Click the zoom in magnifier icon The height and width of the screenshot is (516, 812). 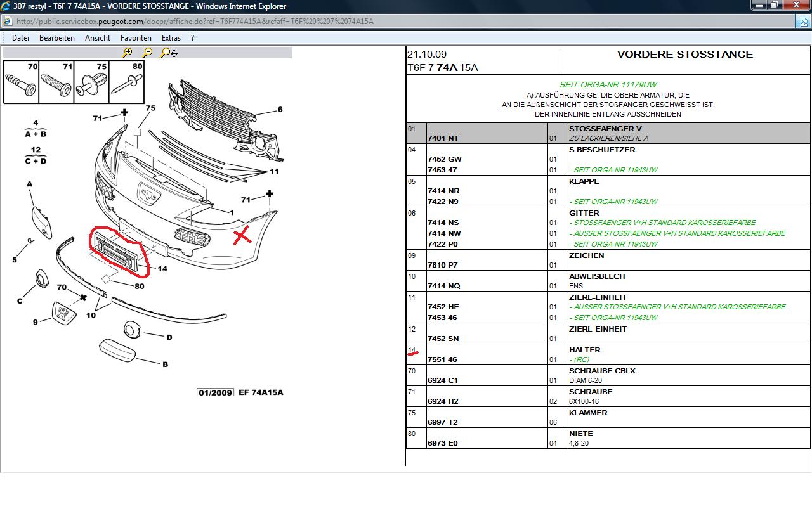pos(128,53)
